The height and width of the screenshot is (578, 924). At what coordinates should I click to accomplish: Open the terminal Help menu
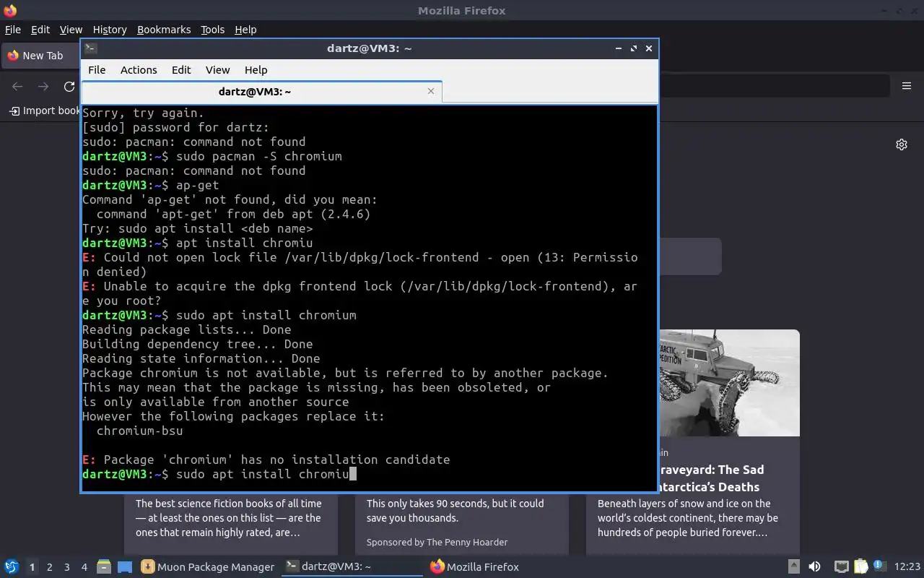click(256, 70)
